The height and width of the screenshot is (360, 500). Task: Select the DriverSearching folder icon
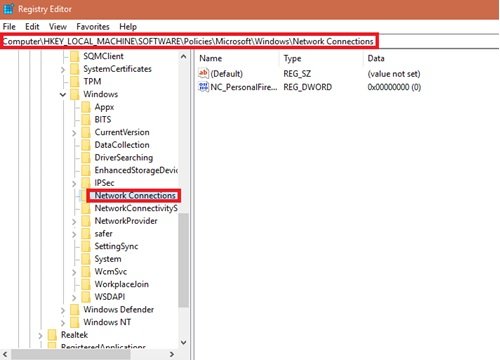point(86,158)
